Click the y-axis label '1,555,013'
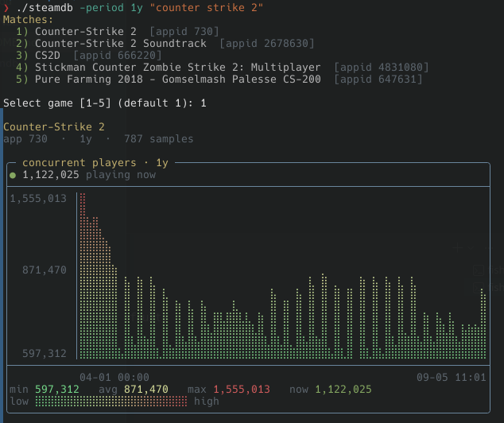 coord(38,199)
